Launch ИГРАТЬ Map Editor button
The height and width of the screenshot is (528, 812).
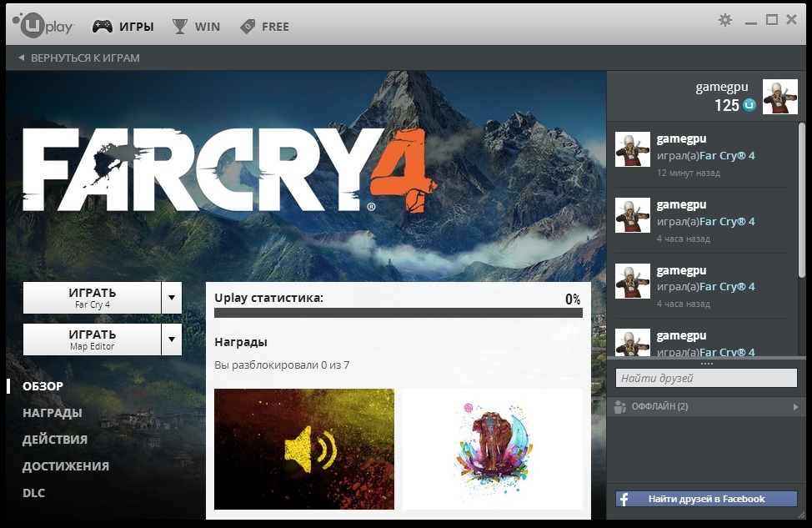pos(93,339)
